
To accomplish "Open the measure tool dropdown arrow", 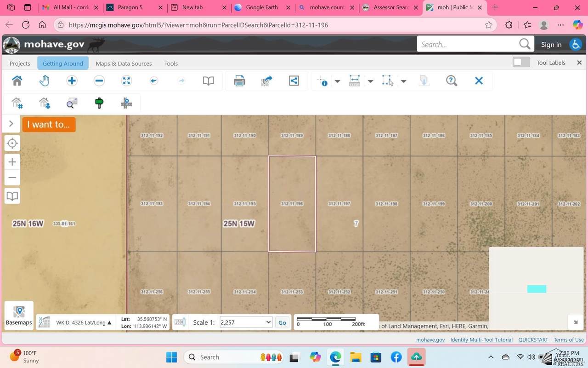I will [x=370, y=81].
